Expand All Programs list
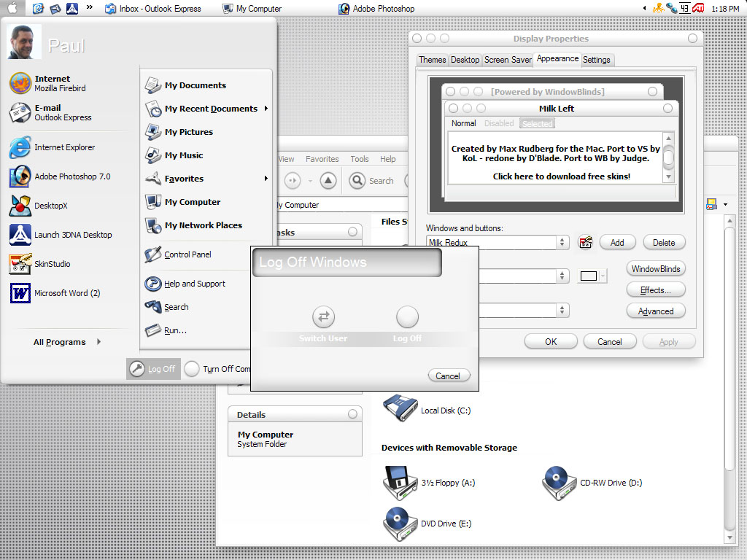This screenshot has height=560, width=747. (66, 342)
